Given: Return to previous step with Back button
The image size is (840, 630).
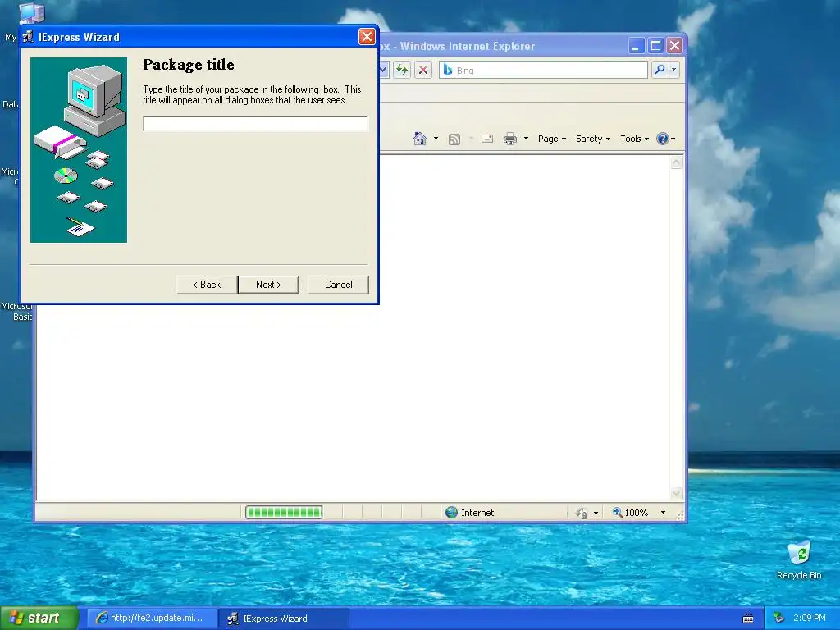Looking at the screenshot, I should (207, 285).
